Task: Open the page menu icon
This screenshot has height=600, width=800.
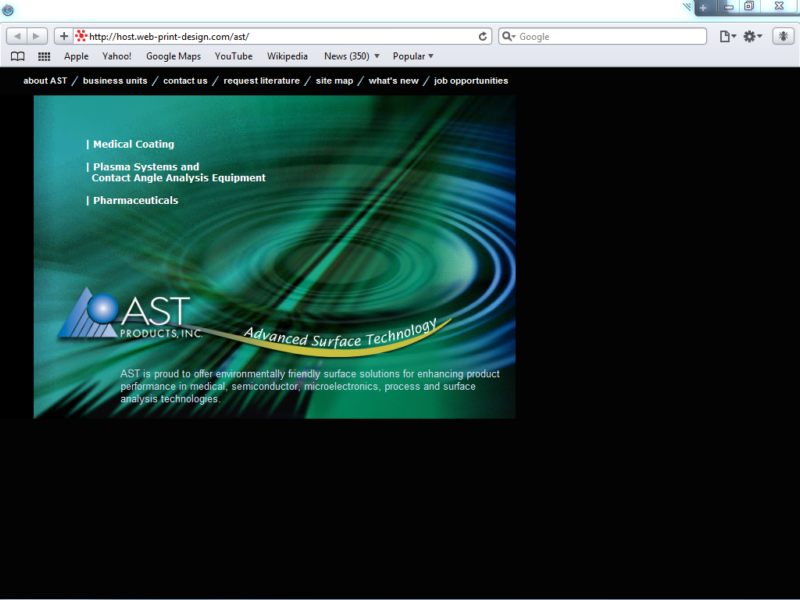Action: click(728, 36)
